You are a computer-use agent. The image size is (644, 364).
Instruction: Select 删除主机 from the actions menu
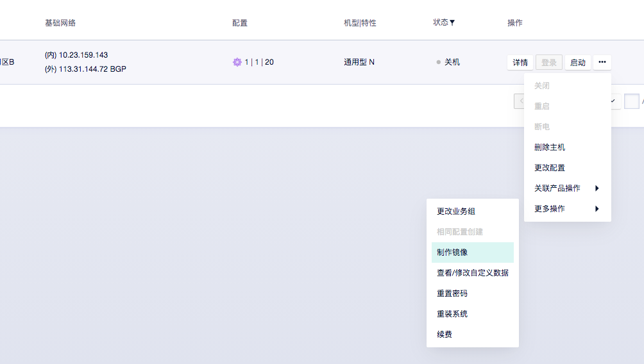point(550,147)
